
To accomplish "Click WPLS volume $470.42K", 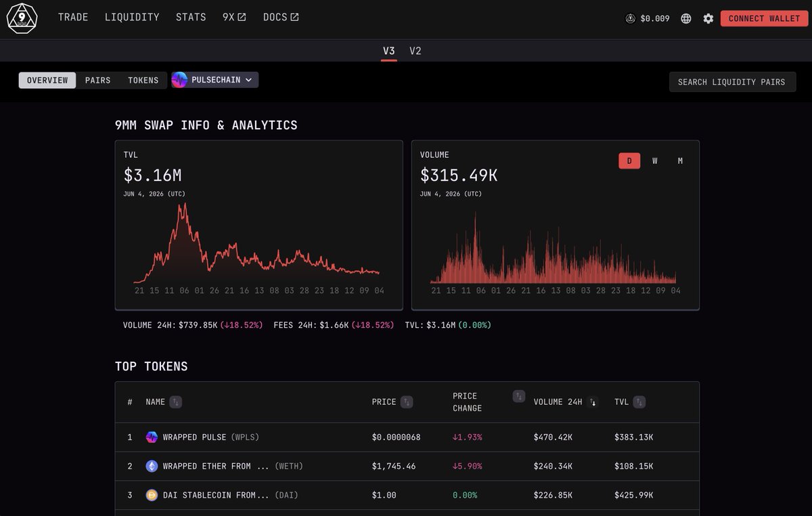I will (553, 437).
